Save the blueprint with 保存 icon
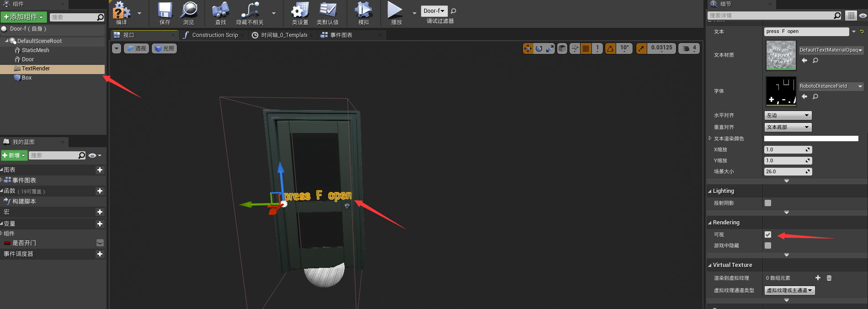The width and height of the screenshot is (868, 309). (x=165, y=13)
